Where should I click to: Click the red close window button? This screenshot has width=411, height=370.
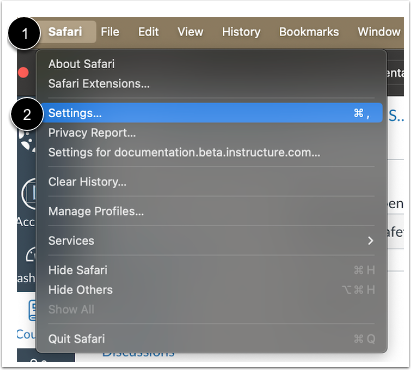[x=23, y=72]
